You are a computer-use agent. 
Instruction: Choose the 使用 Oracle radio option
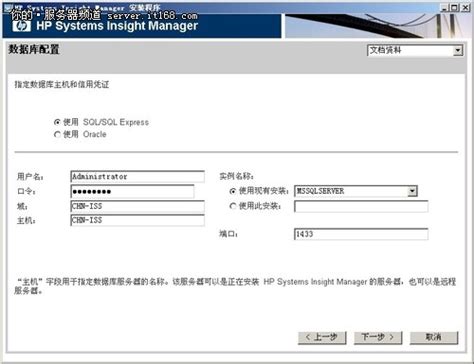pyautogui.click(x=57, y=134)
